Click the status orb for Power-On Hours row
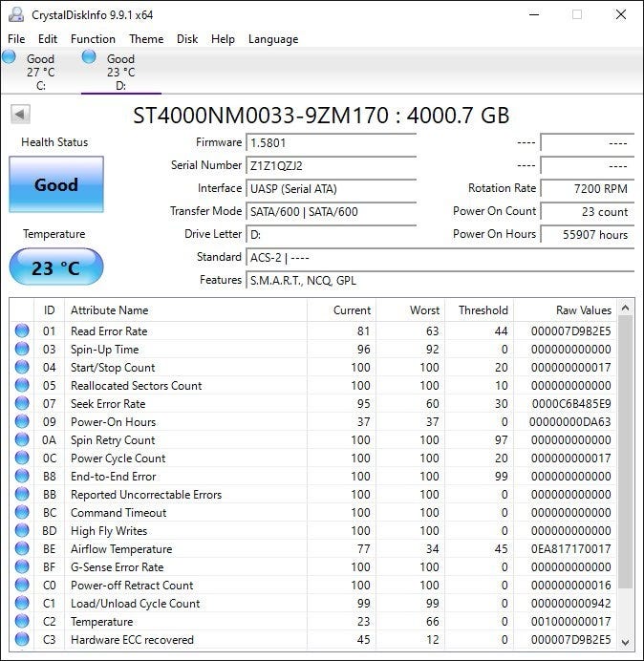 (x=22, y=421)
